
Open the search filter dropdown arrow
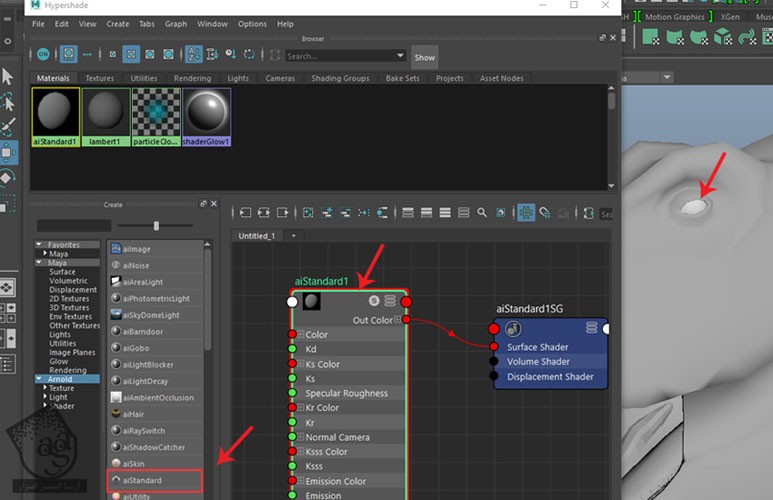pos(399,56)
